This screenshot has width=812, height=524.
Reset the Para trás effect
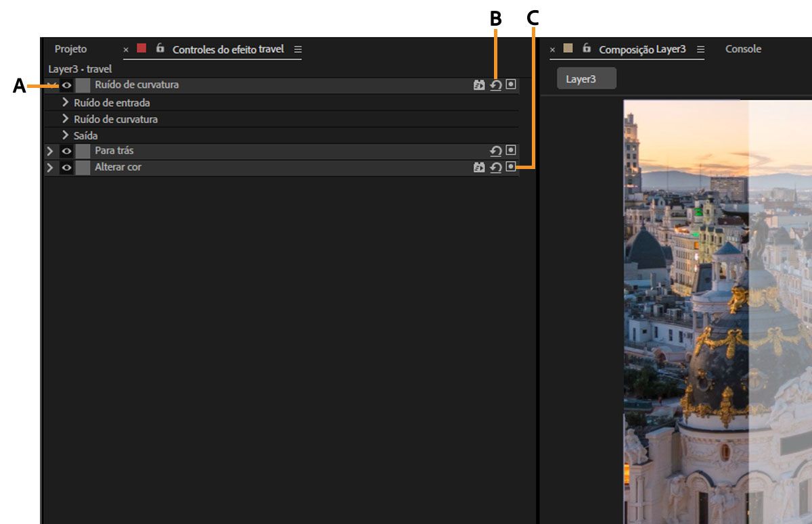[x=496, y=151]
